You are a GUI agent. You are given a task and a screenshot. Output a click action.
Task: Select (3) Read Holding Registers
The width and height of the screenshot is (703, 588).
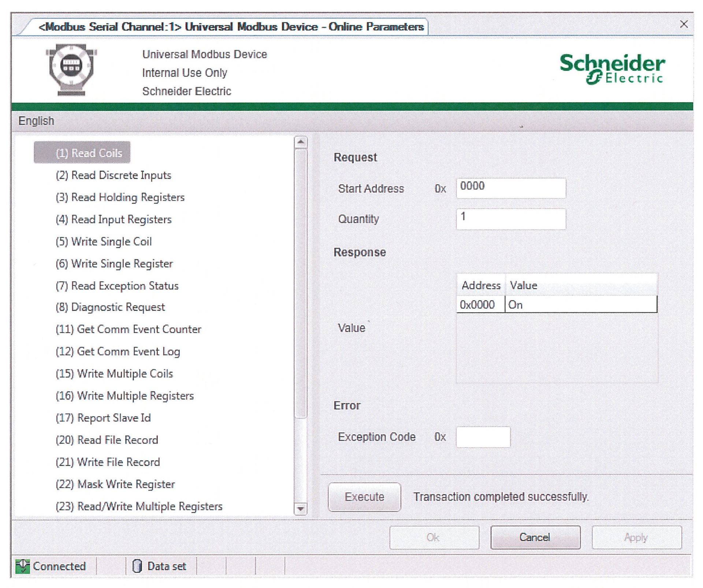[120, 197]
